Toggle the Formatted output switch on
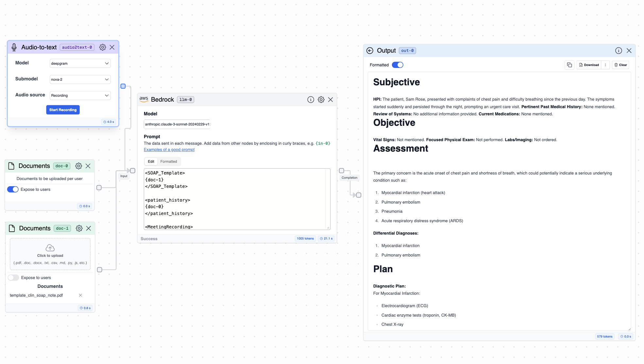644x364 pixels. coord(397,65)
